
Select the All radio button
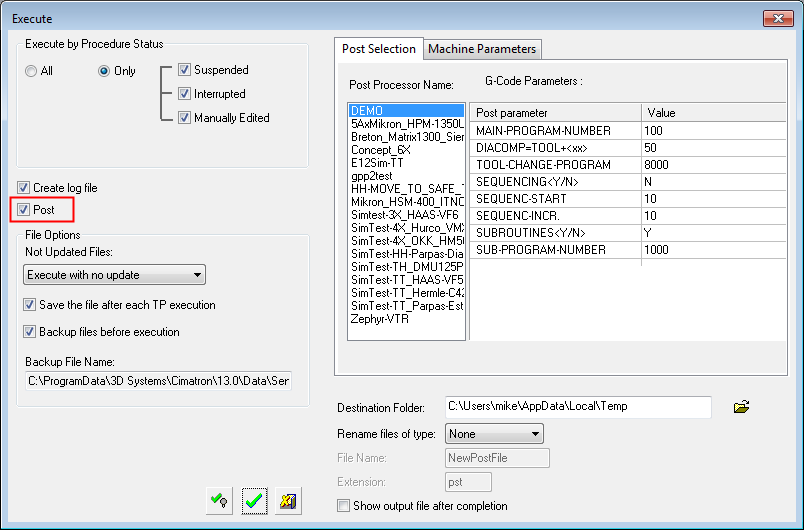pos(32,71)
